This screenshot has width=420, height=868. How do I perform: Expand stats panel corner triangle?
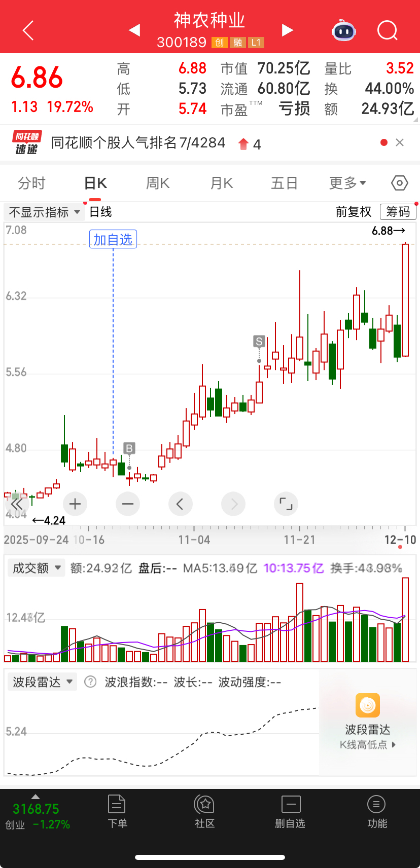415,120
